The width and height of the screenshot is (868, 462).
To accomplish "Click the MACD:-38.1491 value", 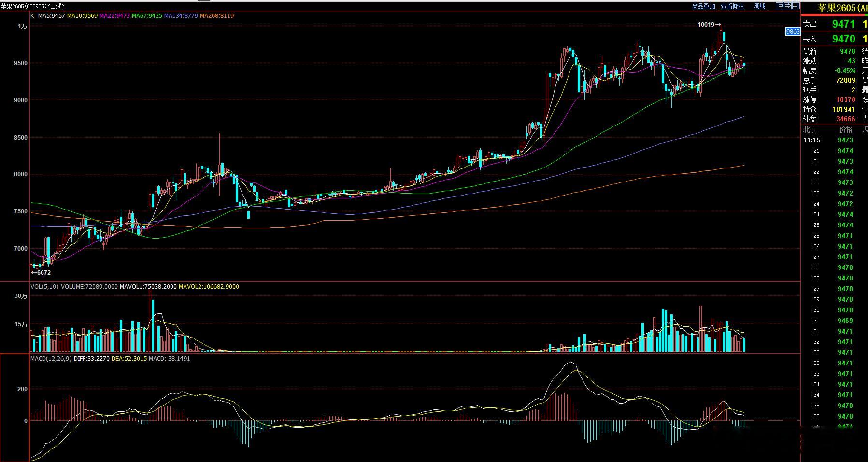I will [169, 359].
